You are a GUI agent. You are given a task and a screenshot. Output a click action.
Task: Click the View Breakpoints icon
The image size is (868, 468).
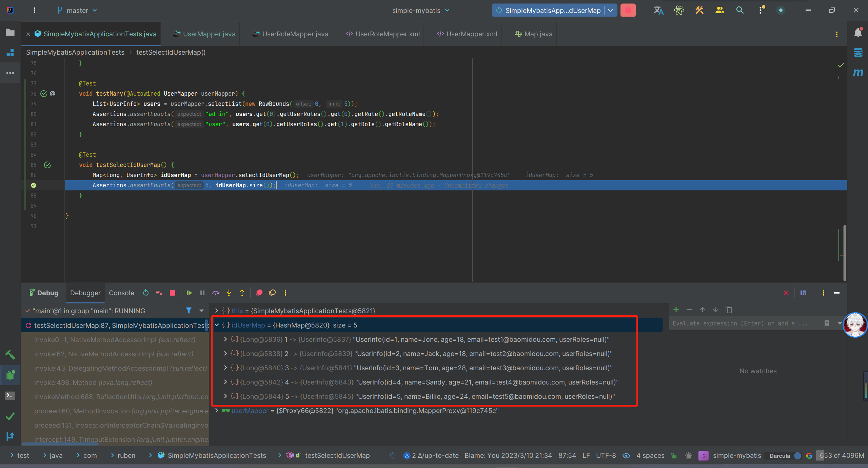click(x=259, y=293)
